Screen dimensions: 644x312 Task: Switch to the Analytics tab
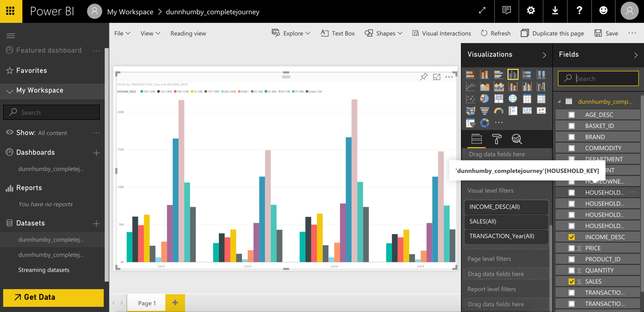[x=517, y=139]
